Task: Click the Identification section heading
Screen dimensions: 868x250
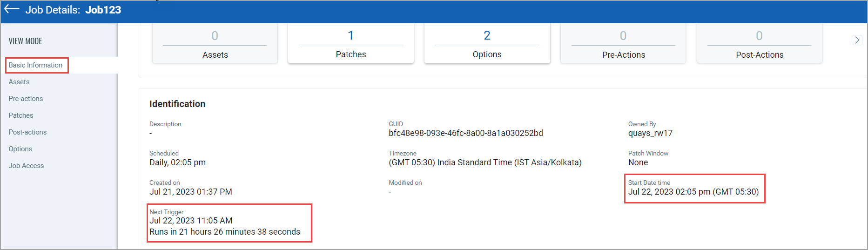Action: [177, 104]
